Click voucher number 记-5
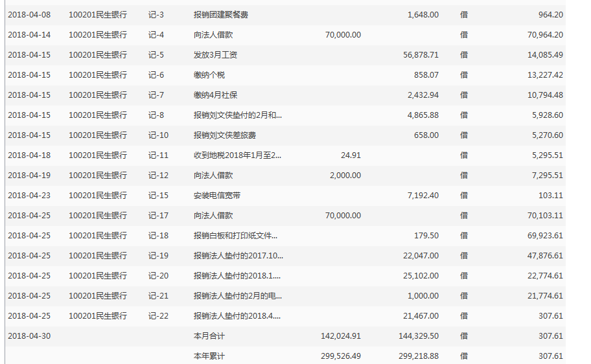591x364 pixels. click(x=156, y=55)
